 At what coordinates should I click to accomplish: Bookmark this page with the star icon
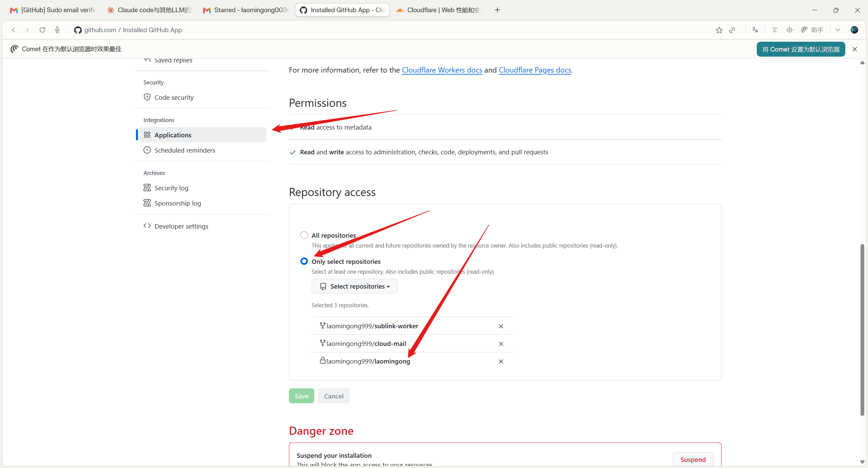pyautogui.click(x=719, y=30)
